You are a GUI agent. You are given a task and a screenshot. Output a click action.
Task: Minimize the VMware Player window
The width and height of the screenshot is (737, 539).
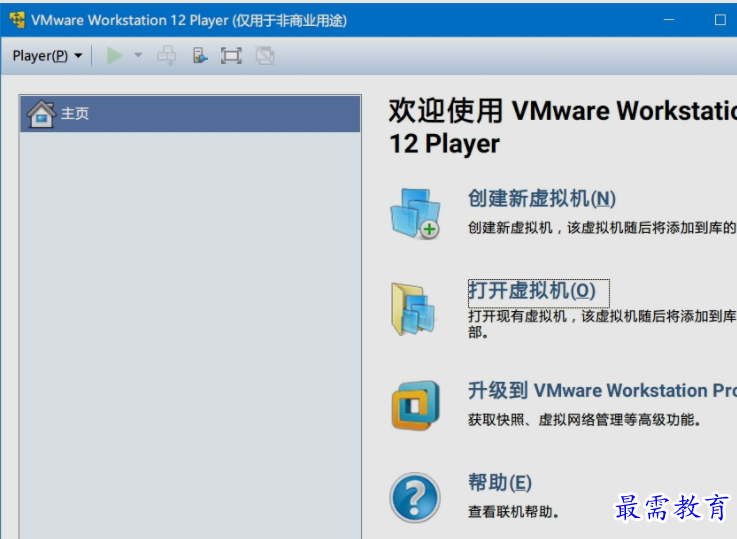(x=669, y=20)
